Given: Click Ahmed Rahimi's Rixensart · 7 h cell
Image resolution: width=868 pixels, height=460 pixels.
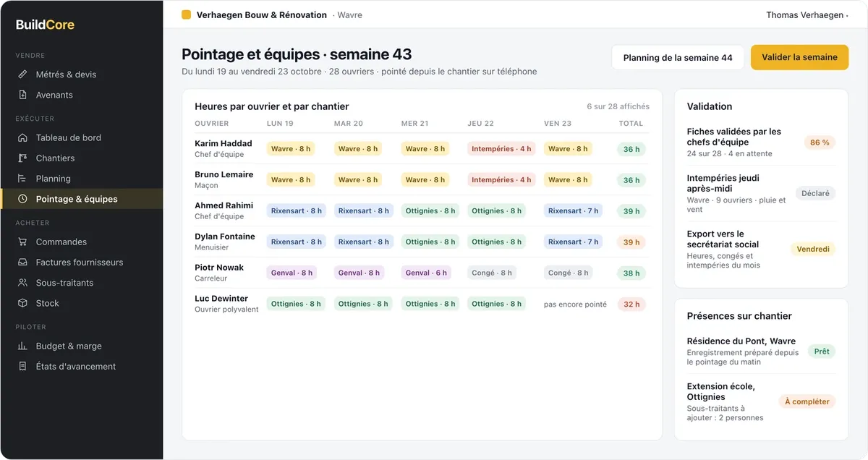Looking at the screenshot, I should point(574,211).
